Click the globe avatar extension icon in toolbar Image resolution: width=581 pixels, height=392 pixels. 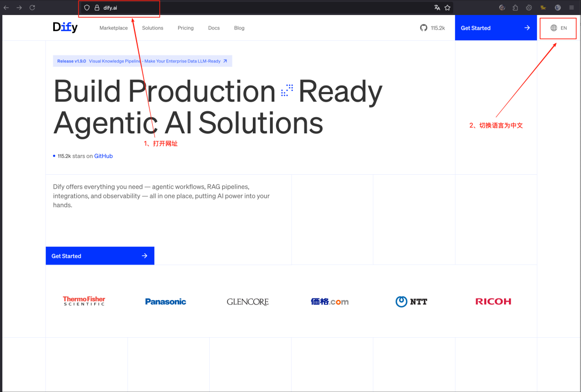pyautogui.click(x=558, y=8)
